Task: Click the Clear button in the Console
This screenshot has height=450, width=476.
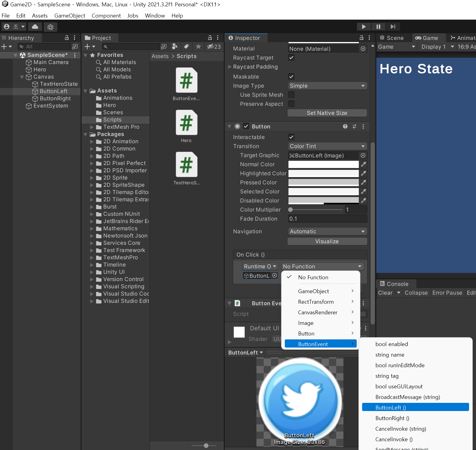Action: [385, 293]
